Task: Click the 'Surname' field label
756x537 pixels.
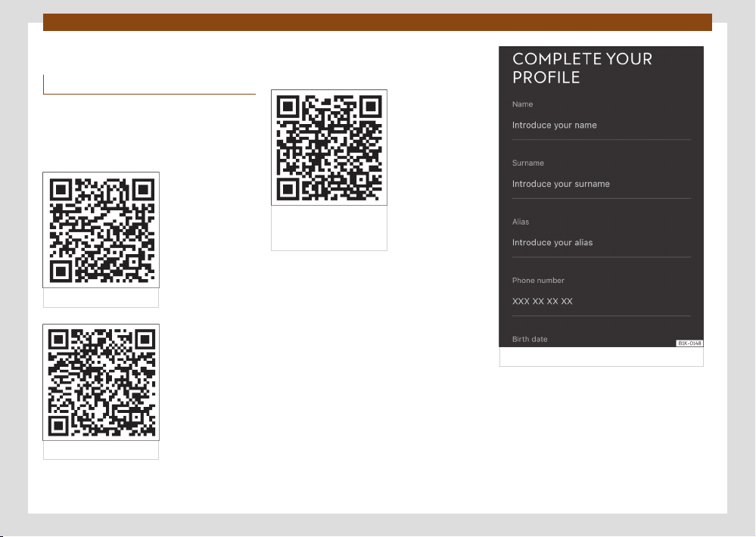Action: tap(528, 163)
